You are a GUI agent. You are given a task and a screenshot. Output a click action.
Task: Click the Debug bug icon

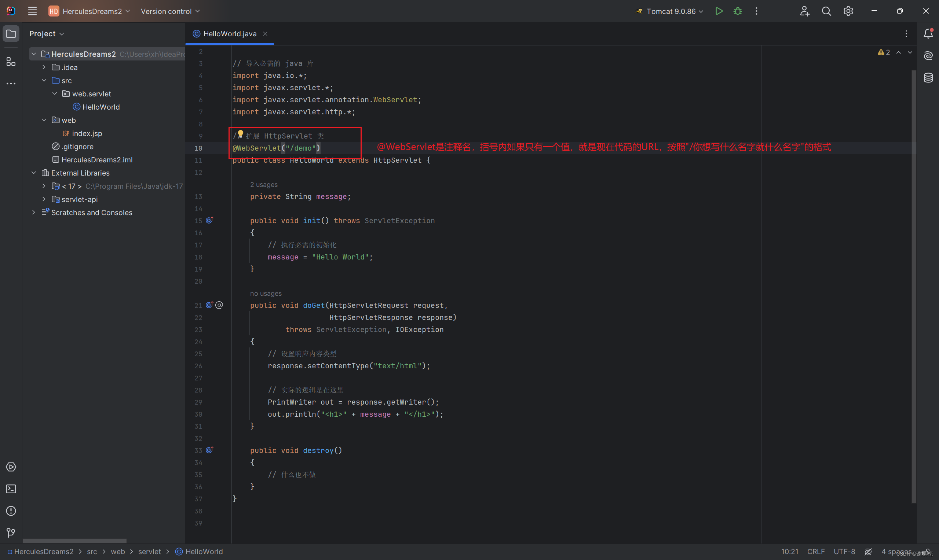click(737, 11)
